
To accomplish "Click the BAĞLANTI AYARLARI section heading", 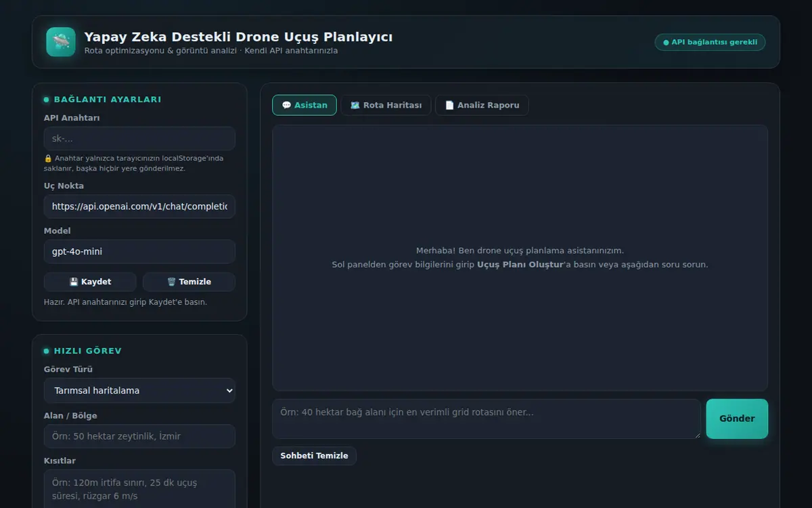I will [108, 100].
